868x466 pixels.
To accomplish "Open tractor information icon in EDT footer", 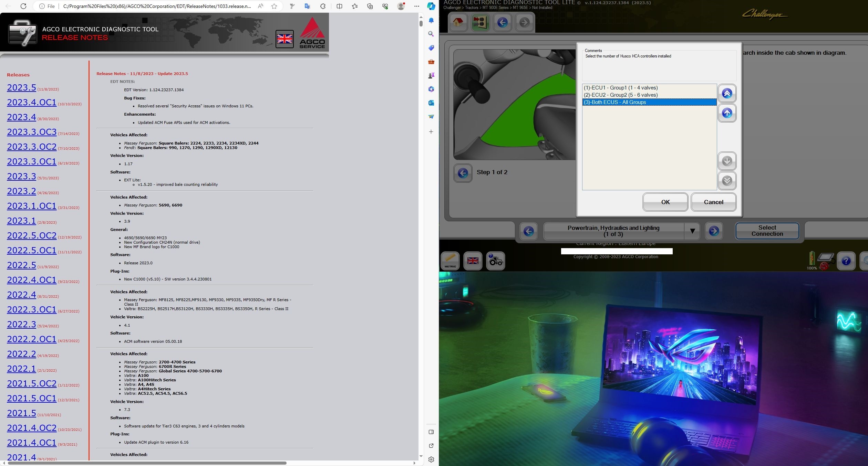I will pyautogui.click(x=496, y=261).
